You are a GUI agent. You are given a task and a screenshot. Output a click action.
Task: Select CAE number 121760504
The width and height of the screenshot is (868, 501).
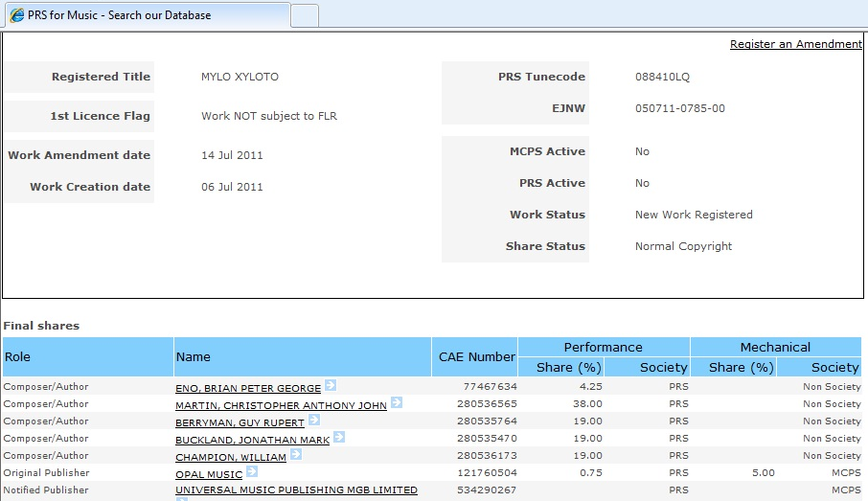487,473
